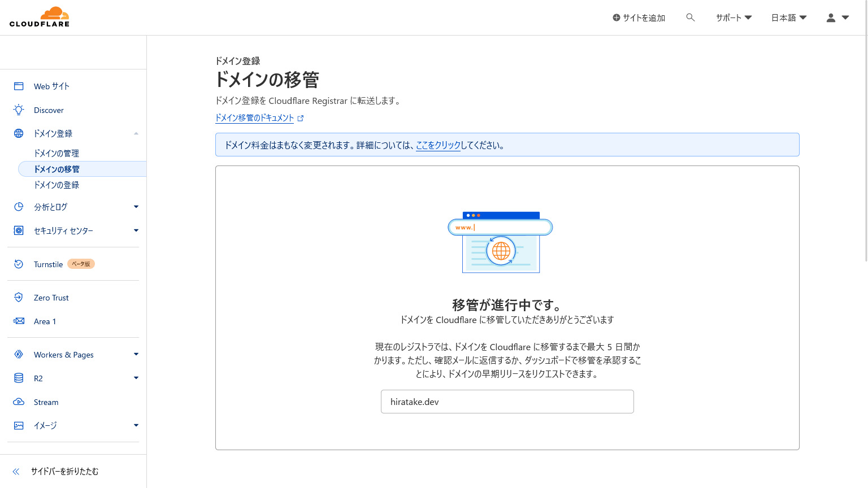This screenshot has height=488, width=868.
Task: Open search with the magnifier icon
Action: click(690, 18)
